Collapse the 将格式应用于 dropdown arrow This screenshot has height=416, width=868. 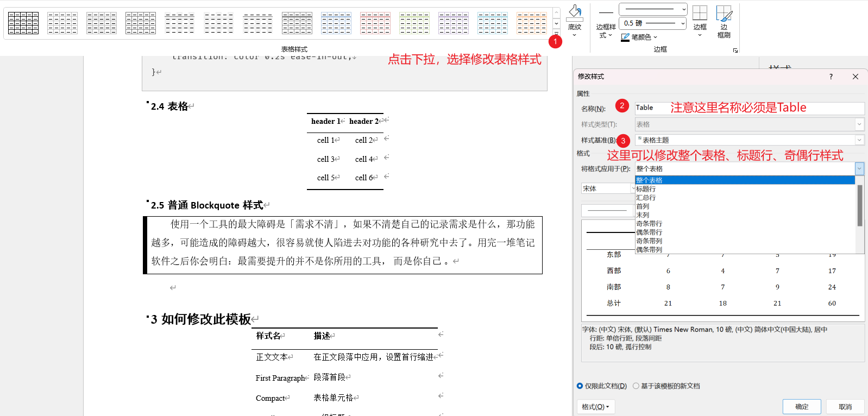tap(859, 169)
